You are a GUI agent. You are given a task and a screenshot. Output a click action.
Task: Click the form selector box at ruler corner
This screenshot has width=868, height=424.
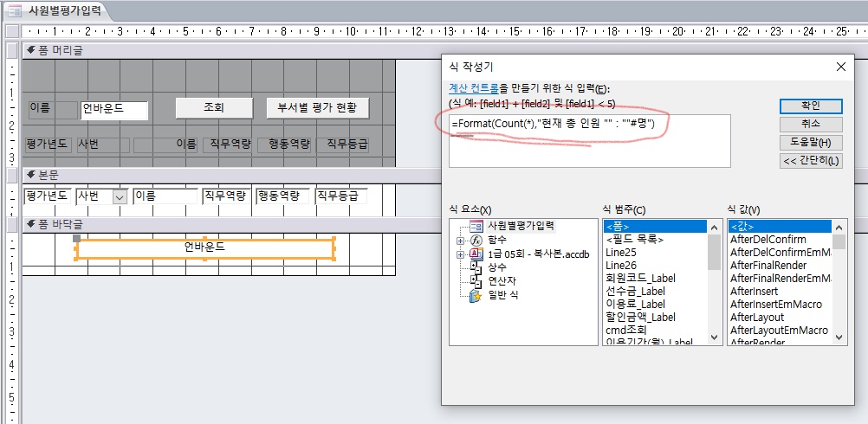[x=10, y=31]
